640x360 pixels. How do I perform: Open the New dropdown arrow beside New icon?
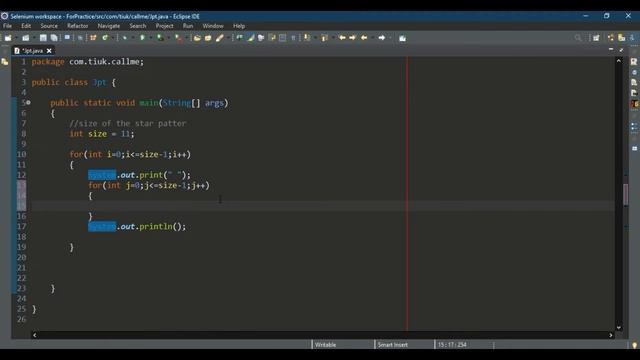tap(16, 38)
